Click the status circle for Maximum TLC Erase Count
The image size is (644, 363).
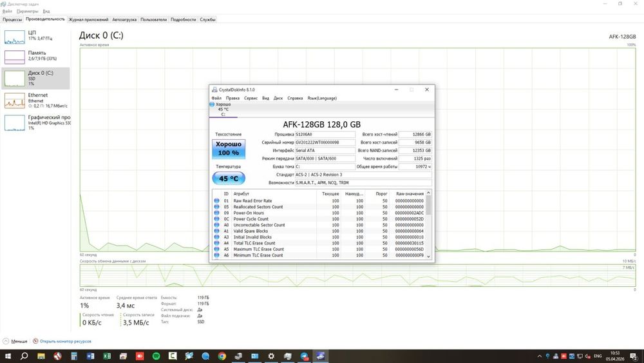coord(216,249)
